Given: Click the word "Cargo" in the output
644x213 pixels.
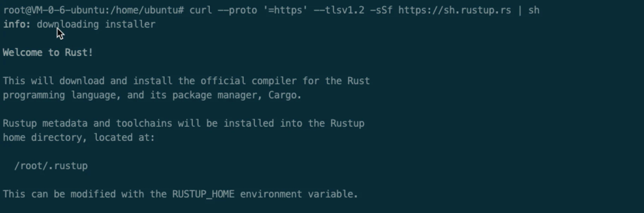Looking at the screenshot, I should (282, 95).
